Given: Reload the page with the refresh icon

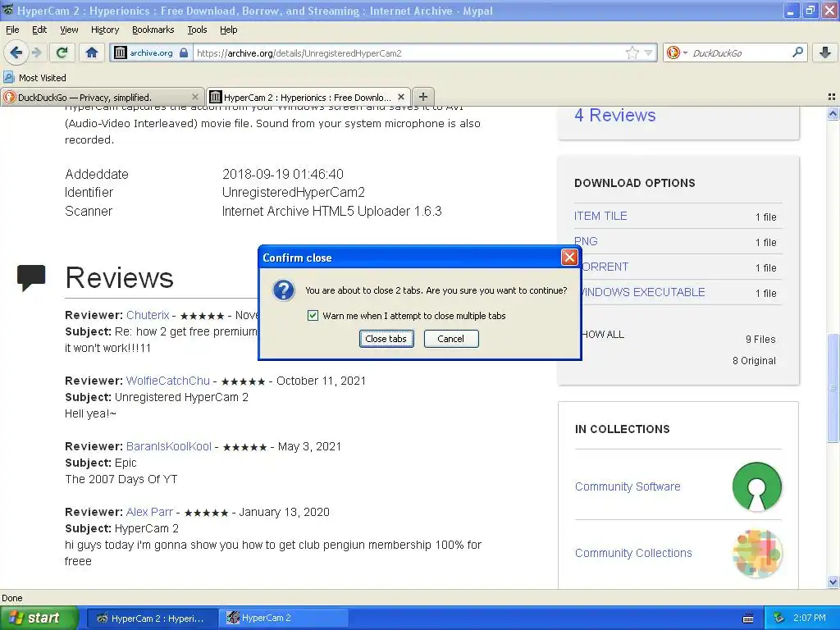Looking at the screenshot, I should [62, 52].
